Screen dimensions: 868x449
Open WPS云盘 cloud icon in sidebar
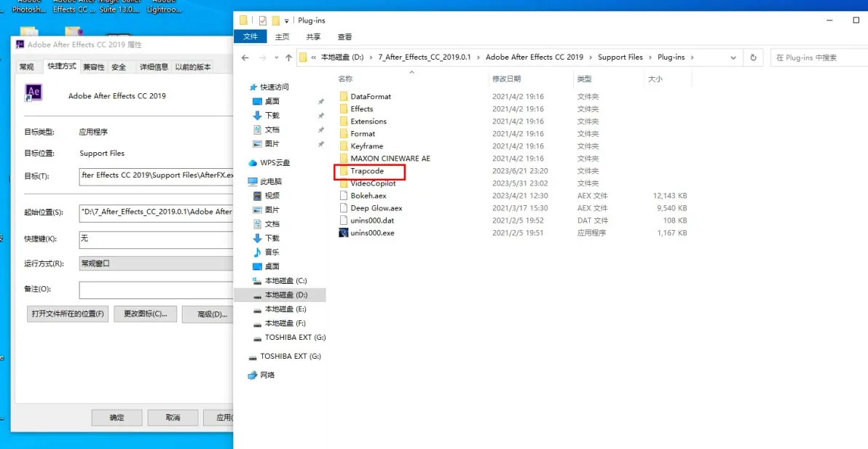pos(253,163)
